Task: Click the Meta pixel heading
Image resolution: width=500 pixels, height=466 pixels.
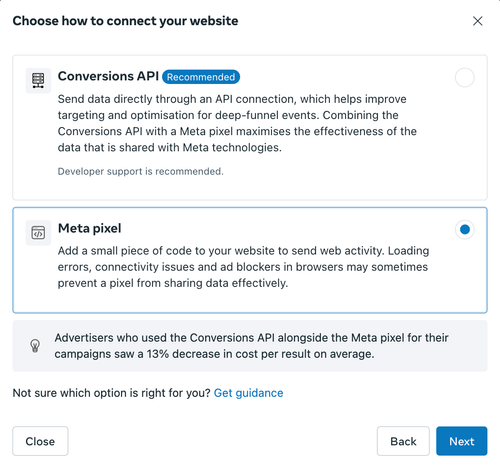Action: tap(89, 228)
